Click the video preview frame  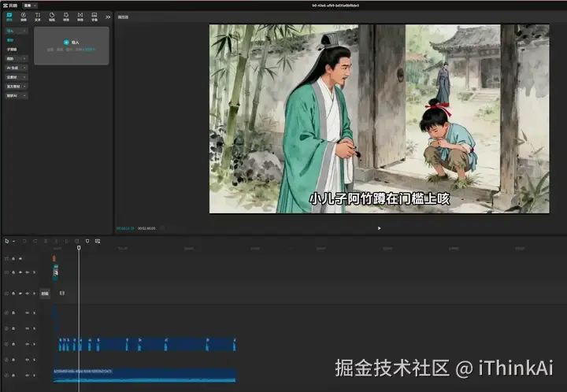pos(379,119)
